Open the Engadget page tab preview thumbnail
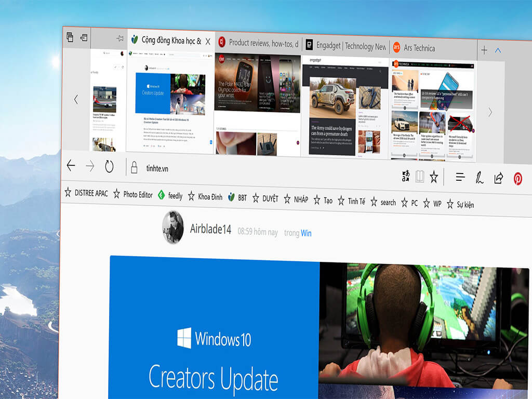Image resolution: width=532 pixels, height=399 pixels. pos(345,107)
